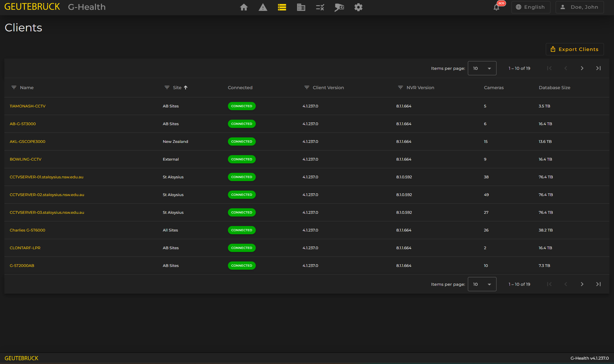Open the cameras icon in navbar
The image size is (614, 364).
click(x=339, y=7)
